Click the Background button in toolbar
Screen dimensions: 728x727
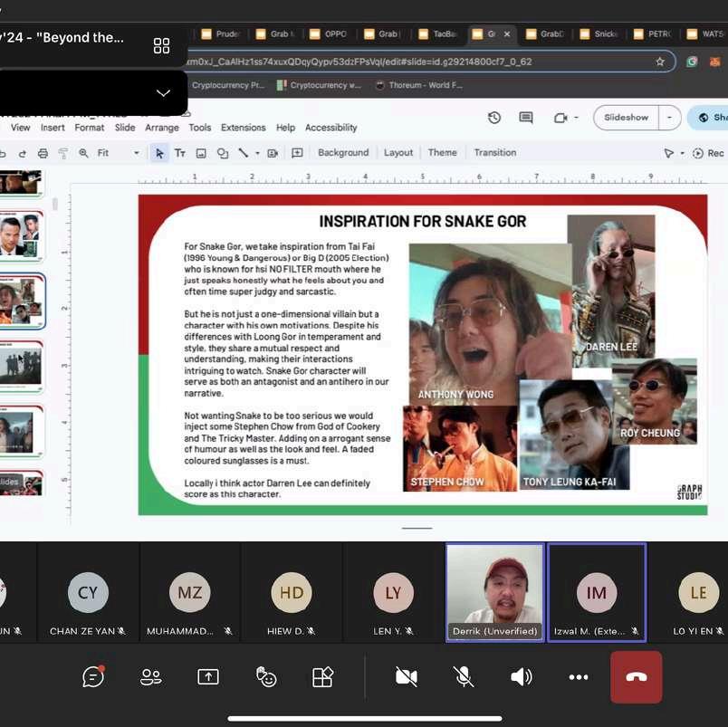pos(343,153)
